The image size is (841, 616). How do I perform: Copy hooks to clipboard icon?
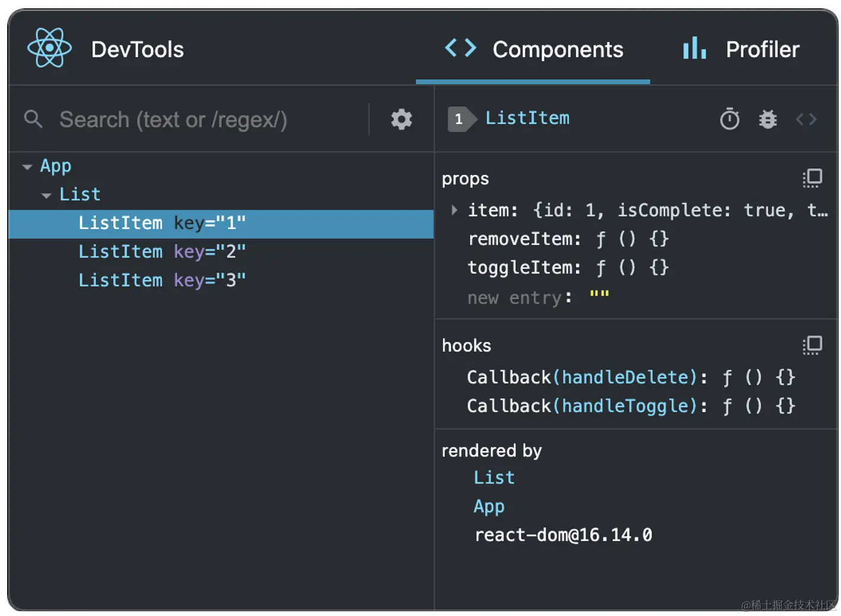[x=812, y=345]
